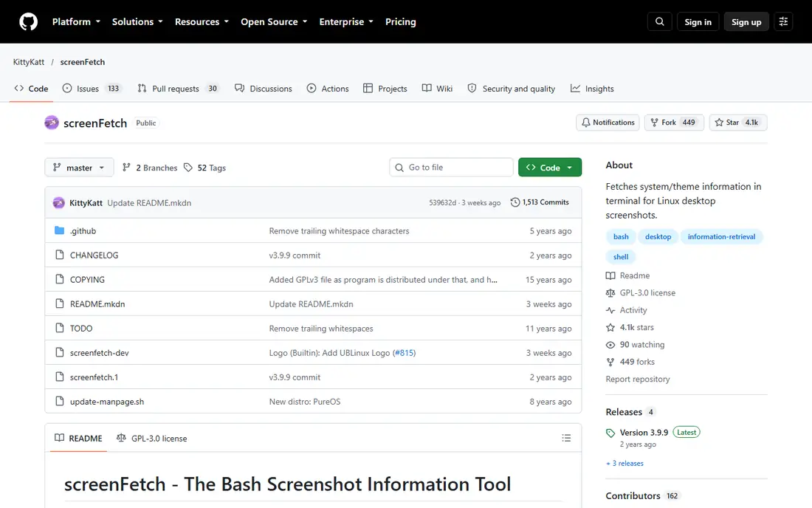Click the screenFetch repository avatar

coord(51,123)
